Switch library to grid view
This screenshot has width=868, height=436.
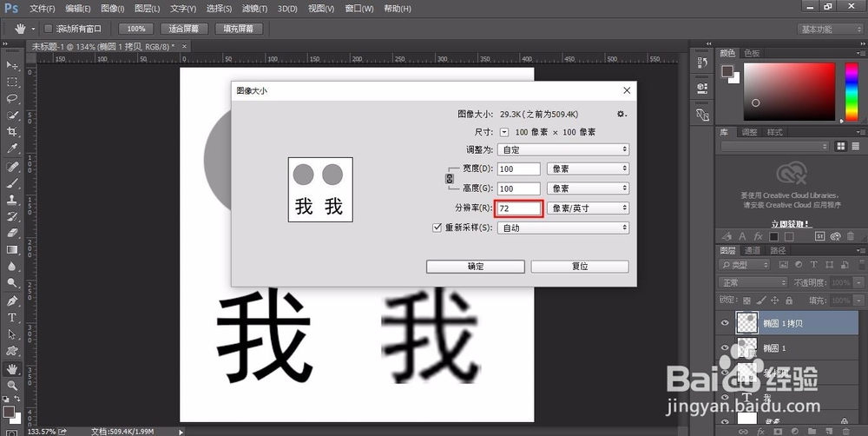point(841,146)
